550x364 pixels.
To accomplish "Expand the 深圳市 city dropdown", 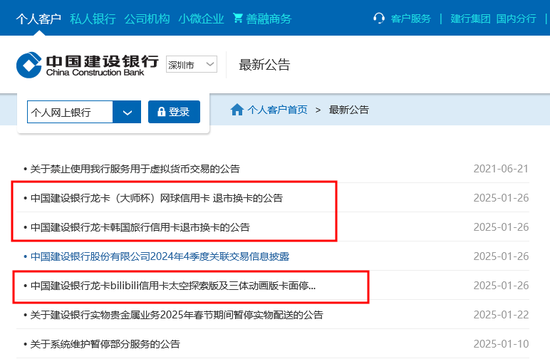I will 192,64.
